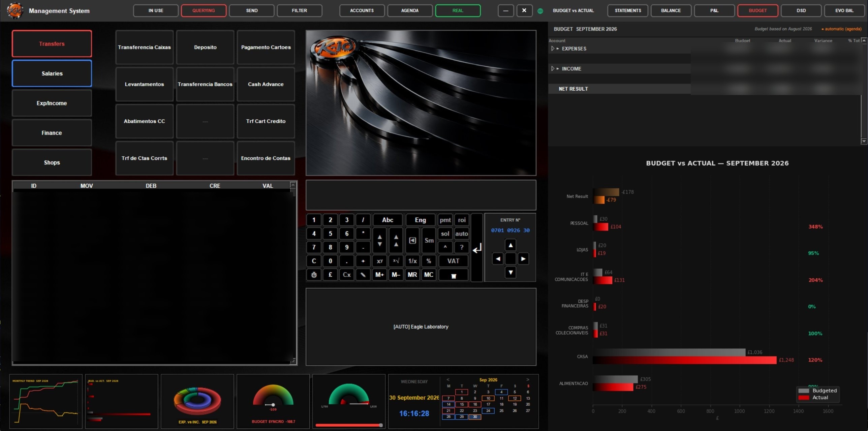Click the M+ memory add key
Viewport: 868px width, 431px height.
pyautogui.click(x=380, y=275)
